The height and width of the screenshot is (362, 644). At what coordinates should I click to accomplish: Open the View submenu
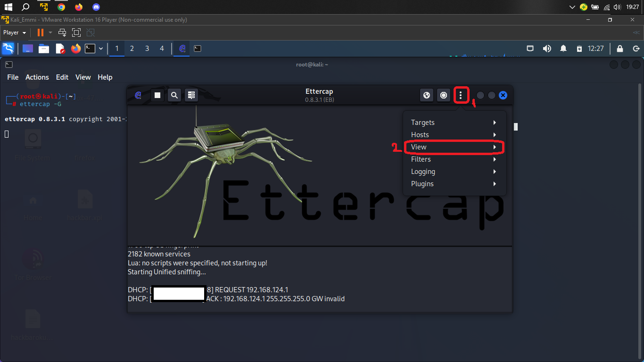point(454,147)
